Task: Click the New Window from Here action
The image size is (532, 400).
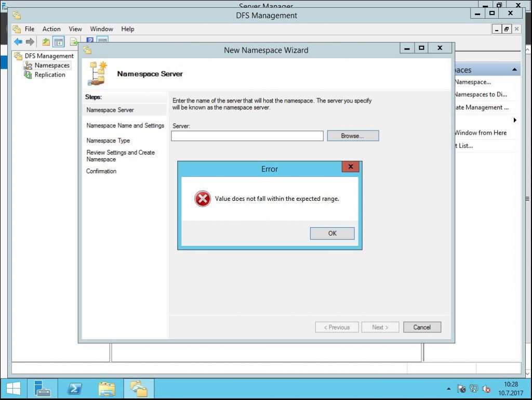Action: 481,133
